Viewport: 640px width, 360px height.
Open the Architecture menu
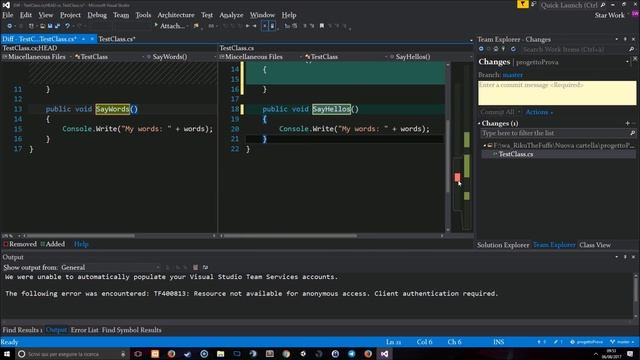(x=176, y=15)
